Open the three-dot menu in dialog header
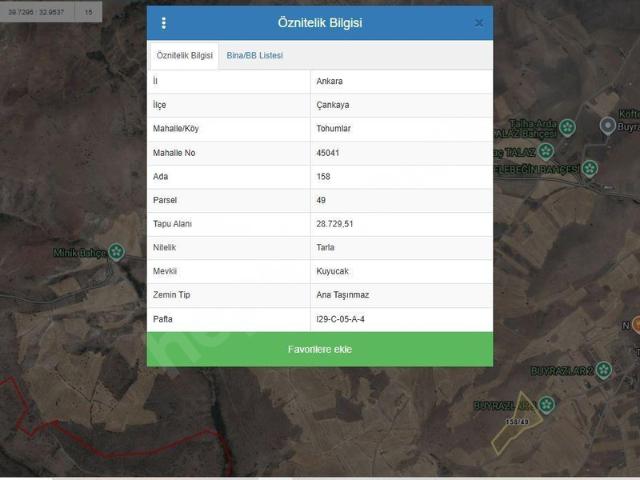 (164, 23)
